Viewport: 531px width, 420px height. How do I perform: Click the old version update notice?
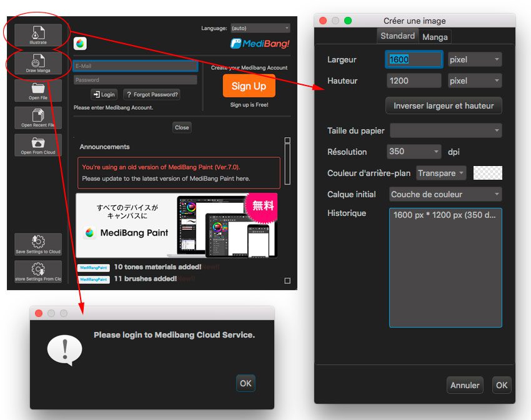179,173
